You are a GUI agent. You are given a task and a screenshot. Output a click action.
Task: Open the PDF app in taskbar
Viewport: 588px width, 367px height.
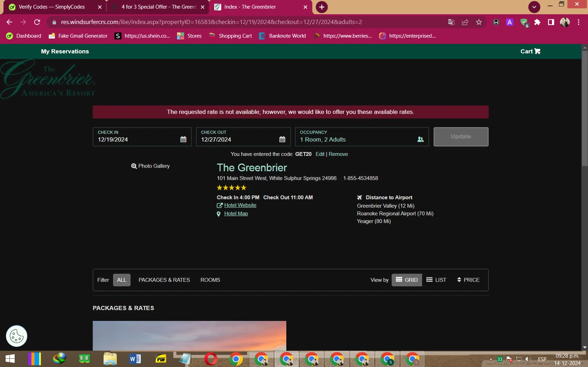(x=160, y=359)
